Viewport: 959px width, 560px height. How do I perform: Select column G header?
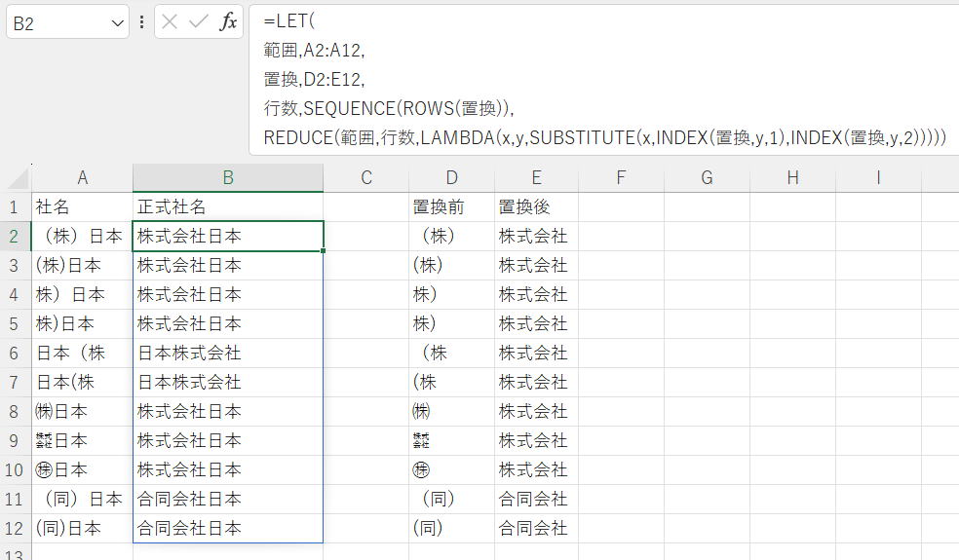(x=707, y=178)
